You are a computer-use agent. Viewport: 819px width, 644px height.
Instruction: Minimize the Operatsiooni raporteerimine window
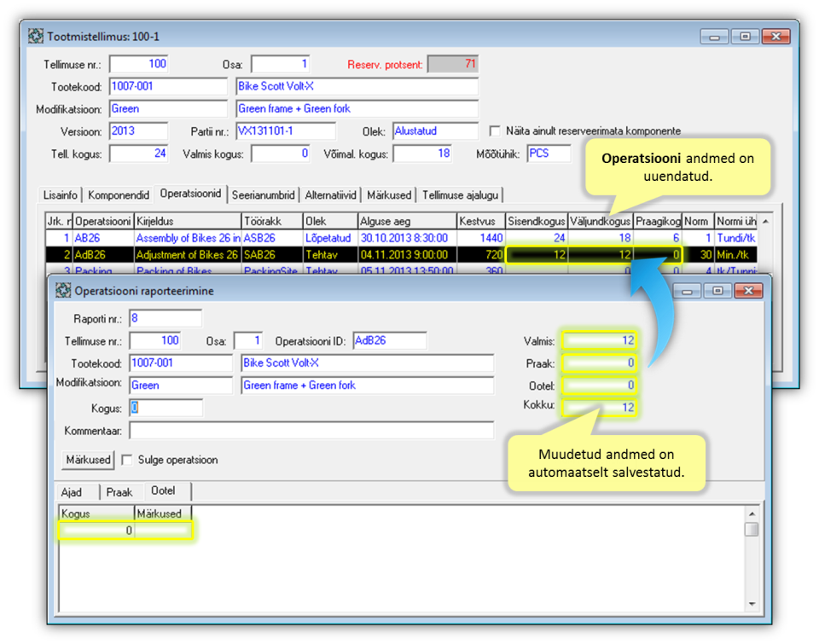click(687, 291)
